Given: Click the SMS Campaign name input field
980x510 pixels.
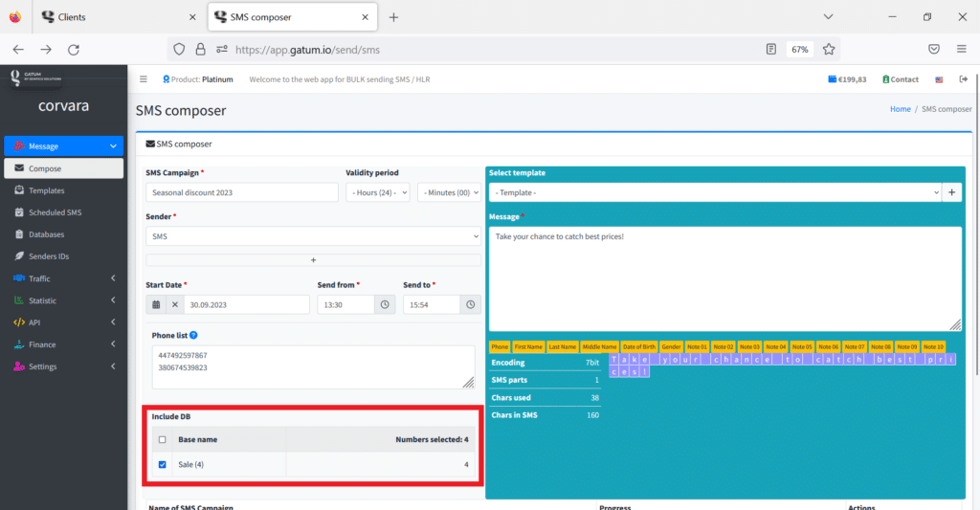Looking at the screenshot, I should pos(242,192).
